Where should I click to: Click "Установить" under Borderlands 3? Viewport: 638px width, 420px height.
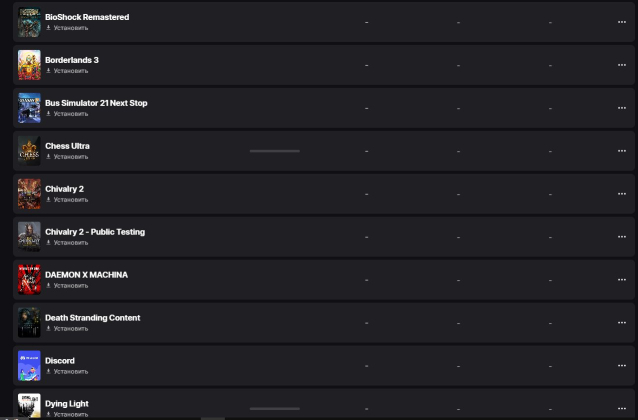pyautogui.click(x=70, y=71)
